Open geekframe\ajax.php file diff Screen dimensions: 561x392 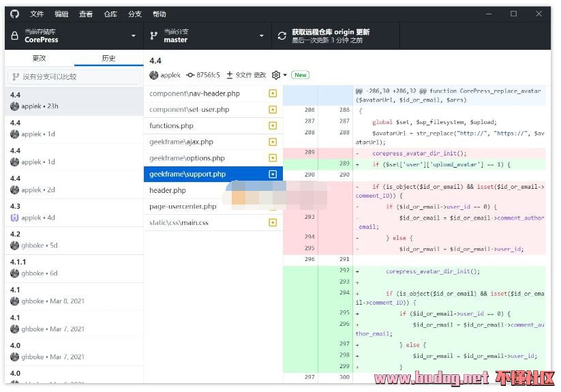click(213, 142)
